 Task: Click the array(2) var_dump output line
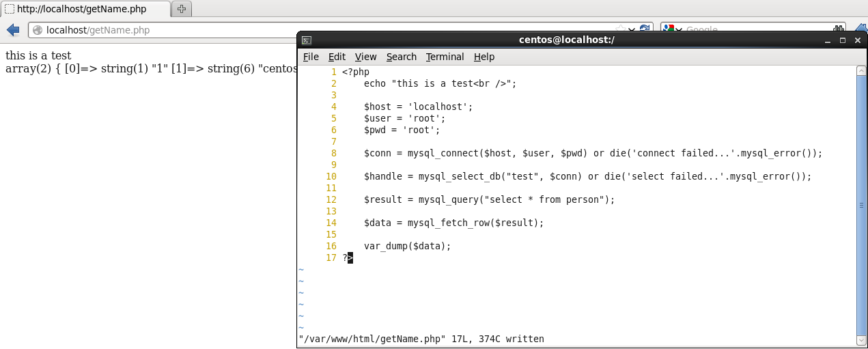[x=151, y=68]
